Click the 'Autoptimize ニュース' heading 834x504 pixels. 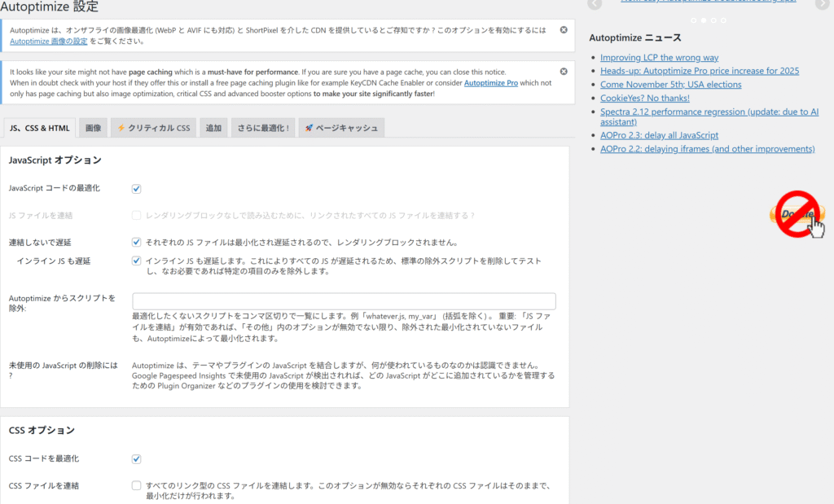[x=635, y=37]
